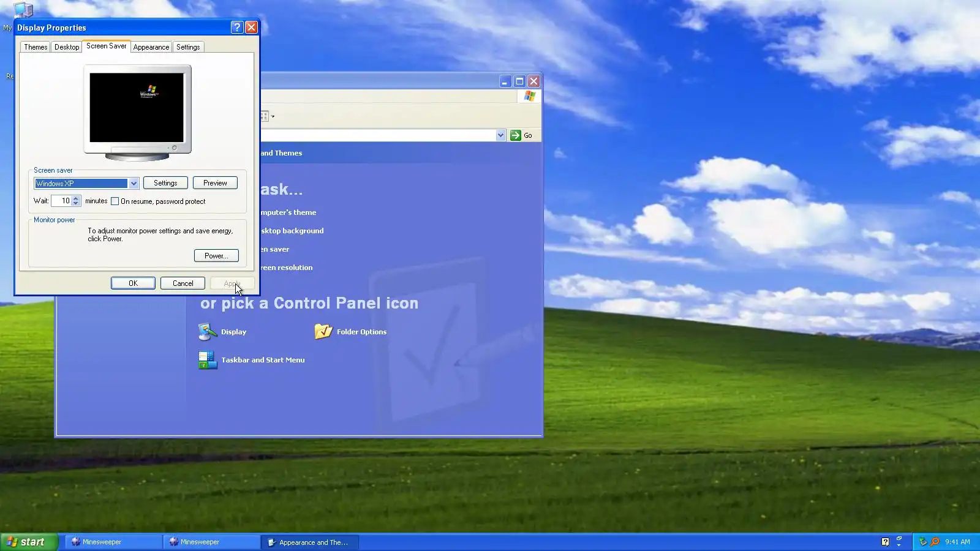
Task: Click the Windows Start button
Action: pyautogui.click(x=29, y=542)
